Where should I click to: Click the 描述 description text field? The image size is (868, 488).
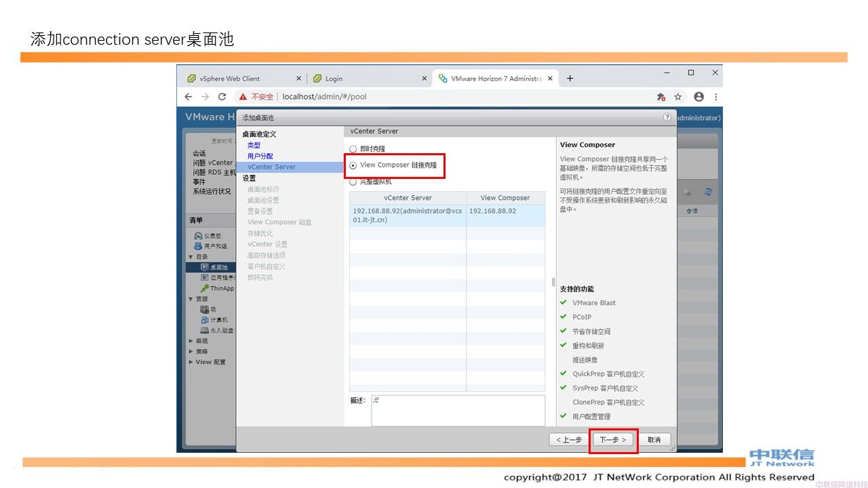(x=458, y=411)
